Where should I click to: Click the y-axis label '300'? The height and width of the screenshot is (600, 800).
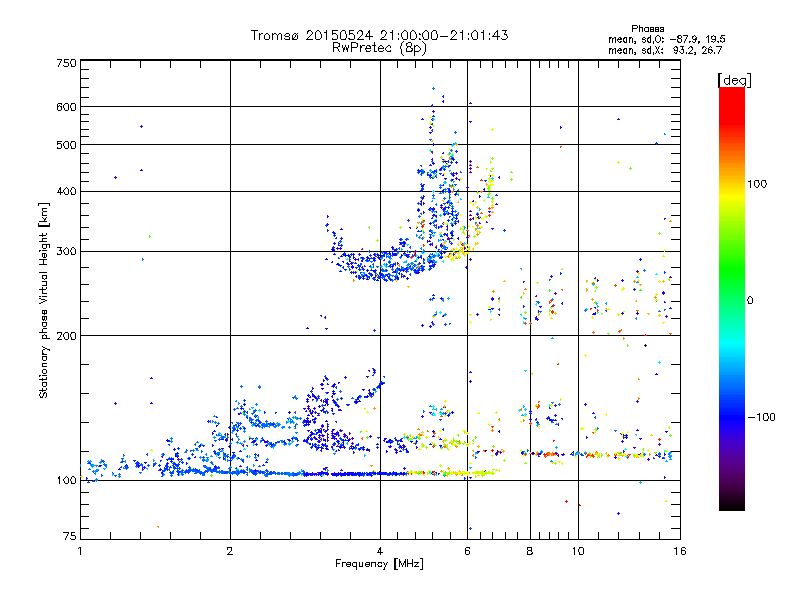click(x=67, y=251)
